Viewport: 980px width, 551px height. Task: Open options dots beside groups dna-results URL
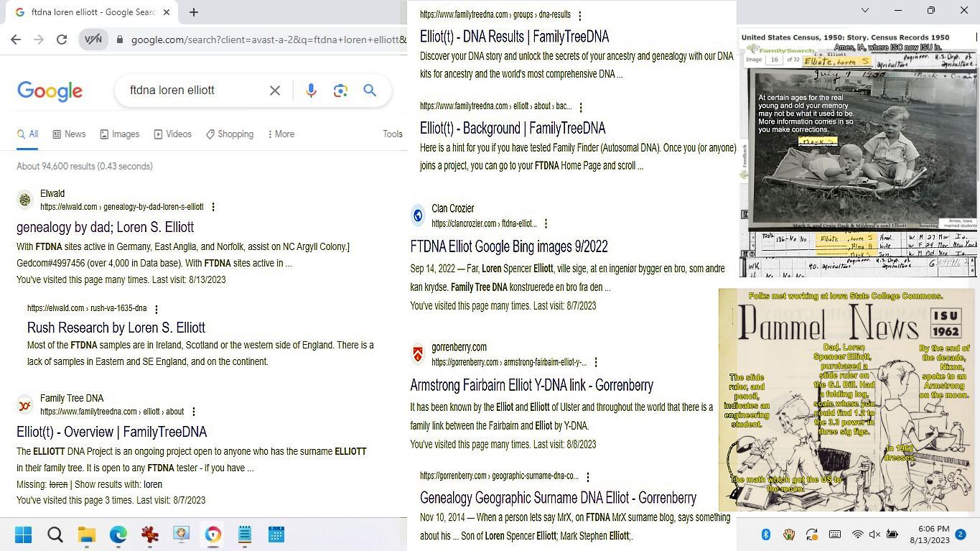[580, 15]
